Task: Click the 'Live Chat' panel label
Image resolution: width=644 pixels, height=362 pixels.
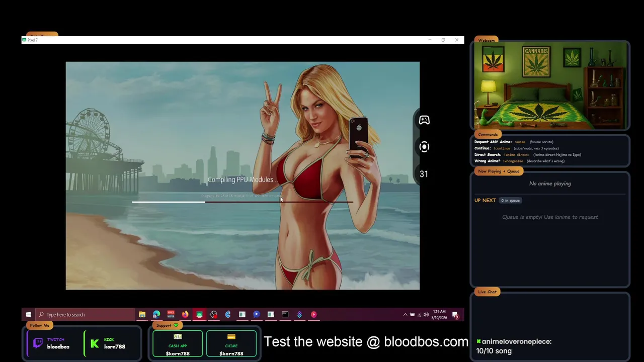Action: click(487, 292)
